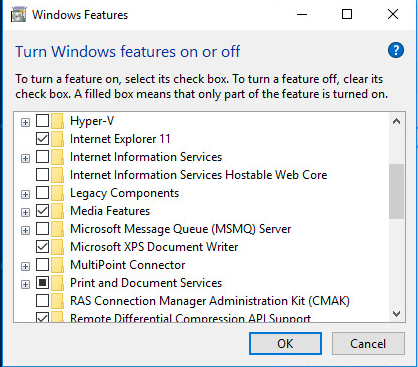Select the MSMQ Server folder icon
The height and width of the screenshot is (367, 418).
pos(57,229)
